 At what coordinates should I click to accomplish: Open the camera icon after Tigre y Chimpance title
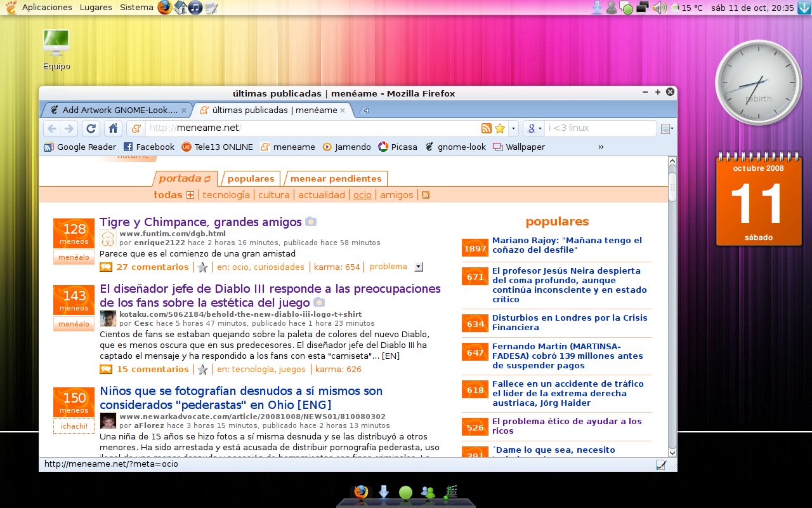point(311,222)
